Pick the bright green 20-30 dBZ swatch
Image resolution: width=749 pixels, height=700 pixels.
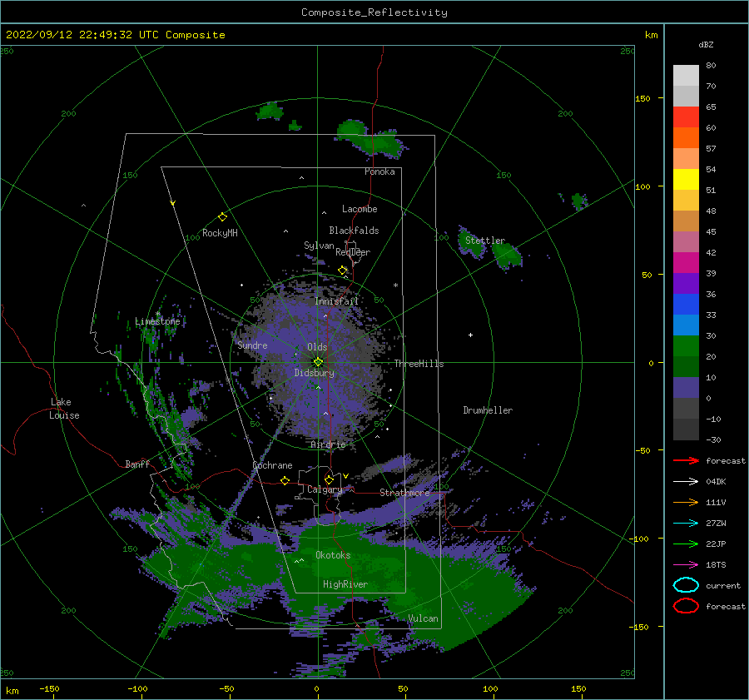pos(686,346)
